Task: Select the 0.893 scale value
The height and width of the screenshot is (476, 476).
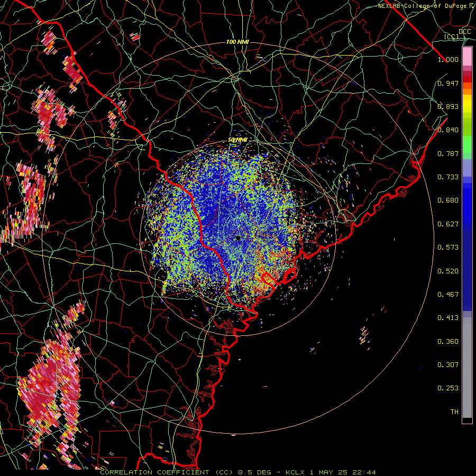Action: tap(448, 106)
